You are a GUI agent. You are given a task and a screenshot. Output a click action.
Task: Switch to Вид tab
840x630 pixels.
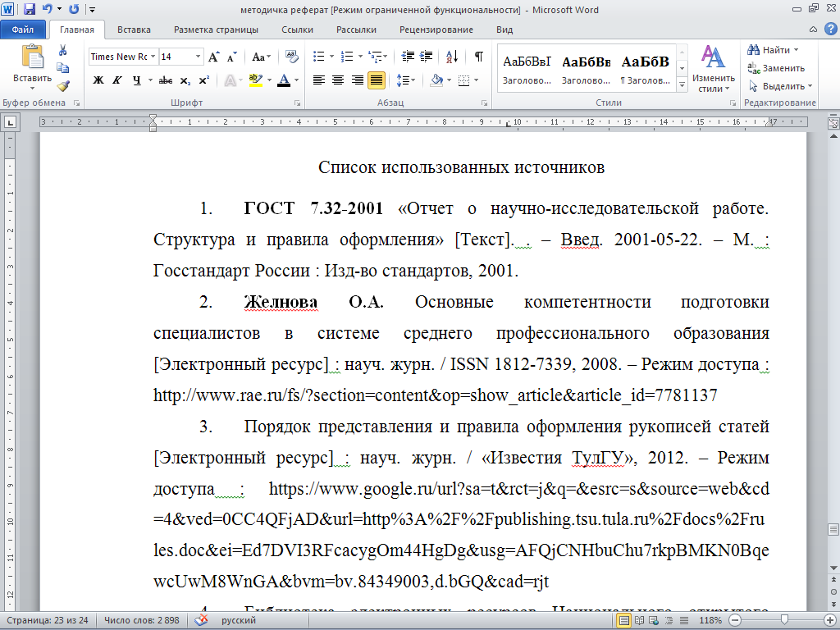coord(504,30)
